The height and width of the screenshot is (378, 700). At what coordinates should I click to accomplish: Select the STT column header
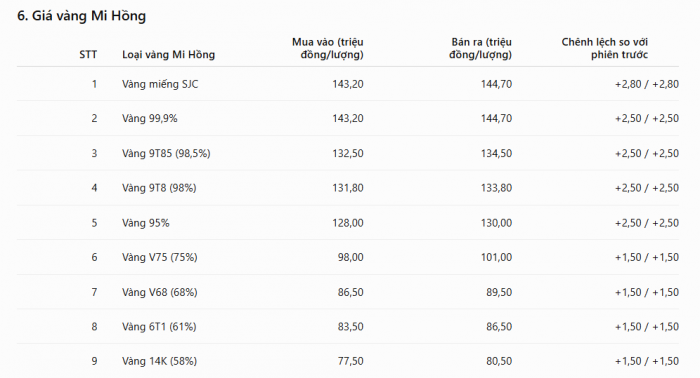[x=88, y=54]
